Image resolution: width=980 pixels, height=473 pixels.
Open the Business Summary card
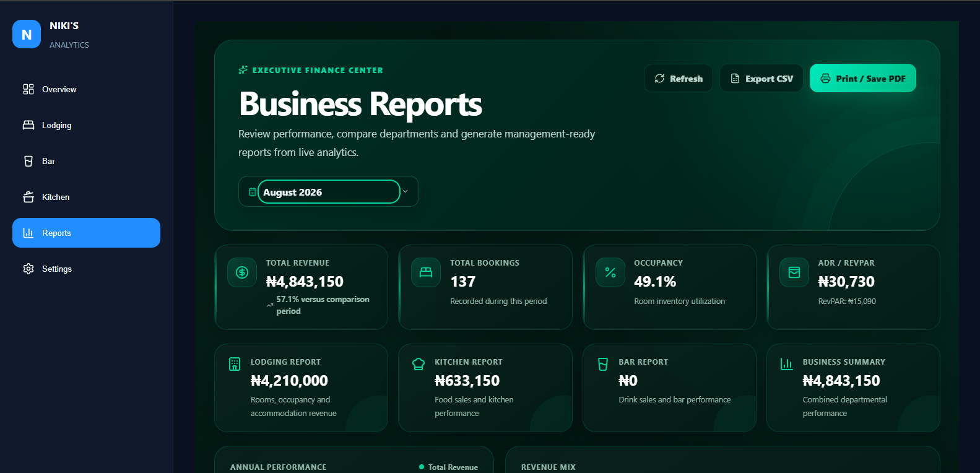coord(853,388)
